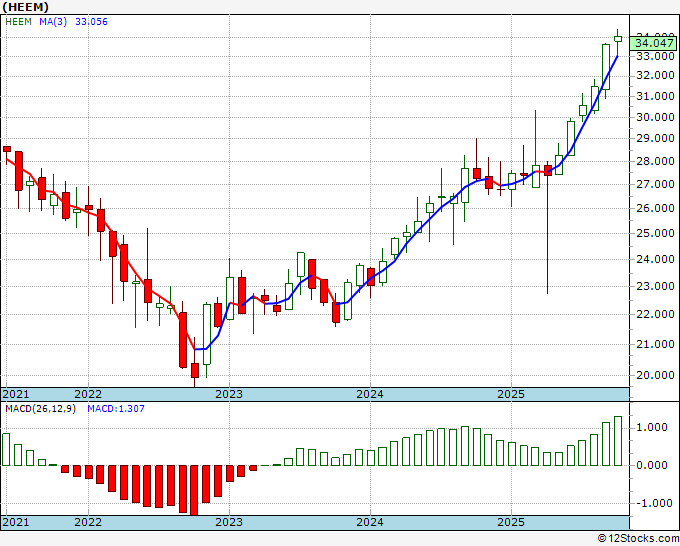Click the HEEM legend label
680x546 pixels.
[18, 22]
